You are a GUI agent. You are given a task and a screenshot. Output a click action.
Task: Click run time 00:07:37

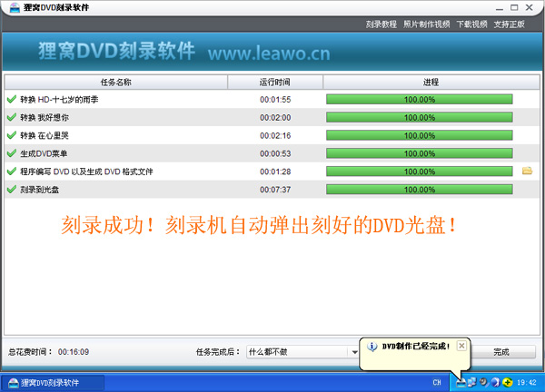pos(275,190)
